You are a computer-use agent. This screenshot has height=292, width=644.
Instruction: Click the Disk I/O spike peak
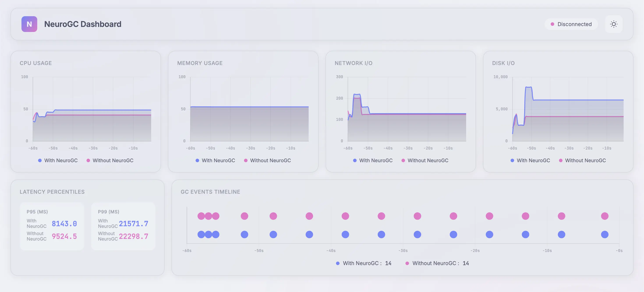pyautogui.click(x=528, y=87)
